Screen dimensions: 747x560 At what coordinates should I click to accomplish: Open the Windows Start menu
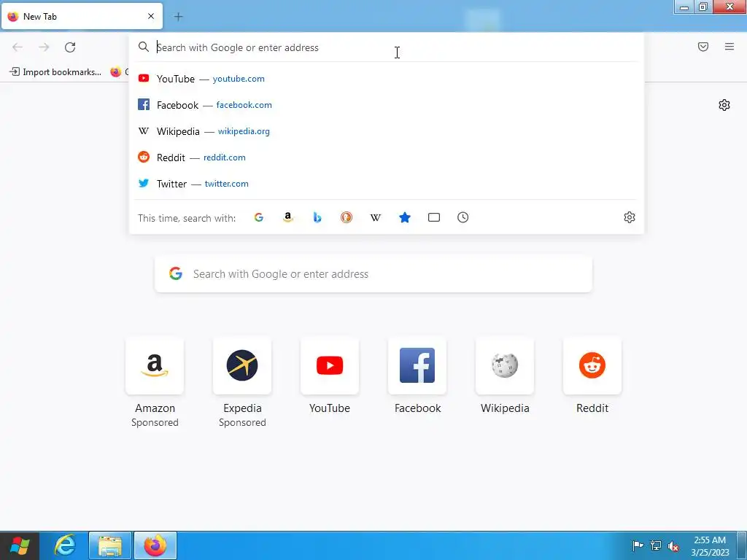tap(20, 545)
